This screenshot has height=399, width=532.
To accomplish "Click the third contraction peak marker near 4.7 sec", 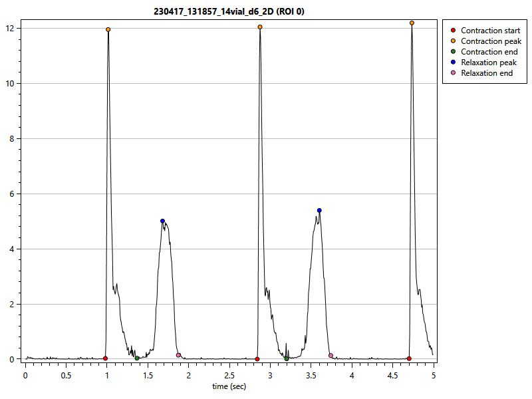I will (x=412, y=23).
